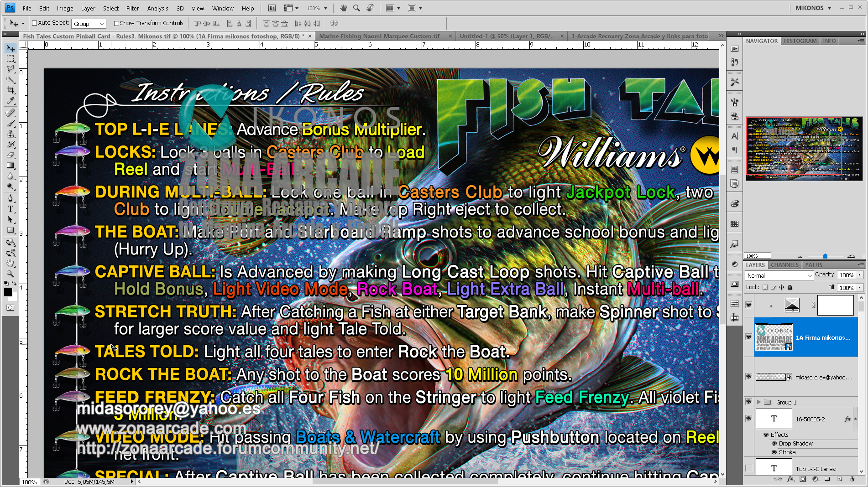Click the Navigator preview thumbnail

tap(804, 149)
